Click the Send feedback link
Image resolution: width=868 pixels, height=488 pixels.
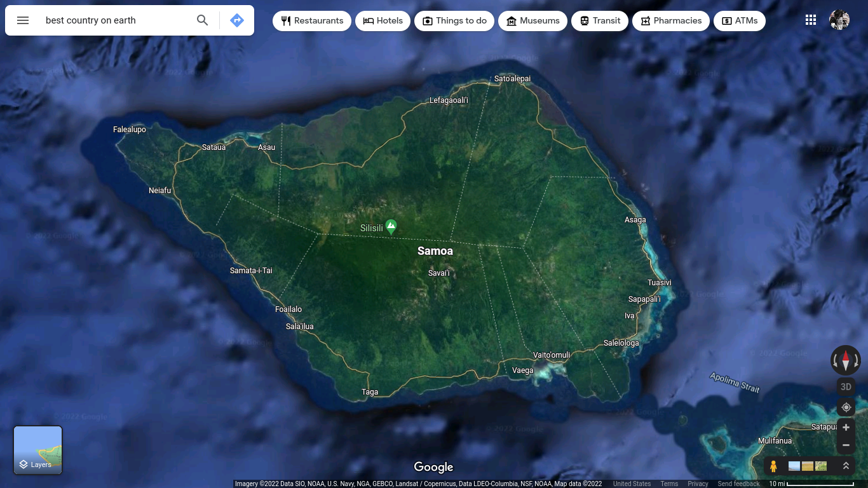[x=738, y=484]
